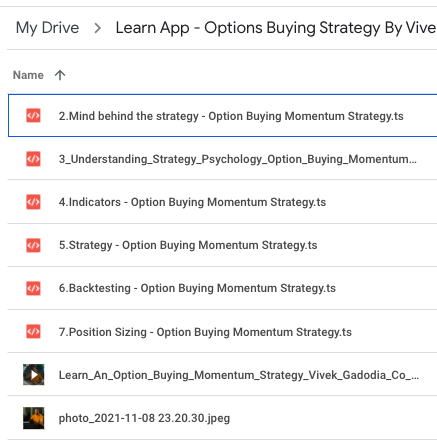
Task: Select 7.Position Sizing - Option Buying Momentum Strategy.ts
Action: (x=205, y=332)
